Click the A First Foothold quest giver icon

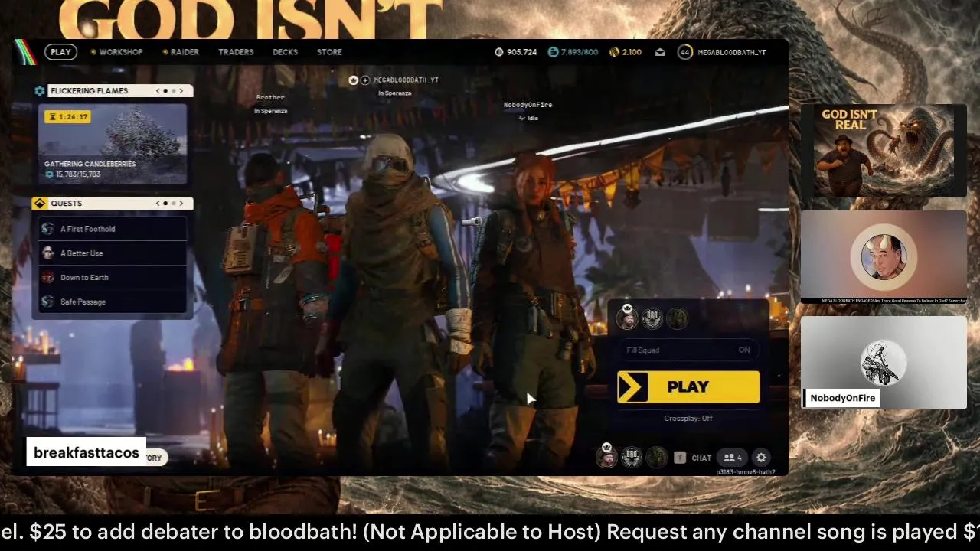point(47,229)
